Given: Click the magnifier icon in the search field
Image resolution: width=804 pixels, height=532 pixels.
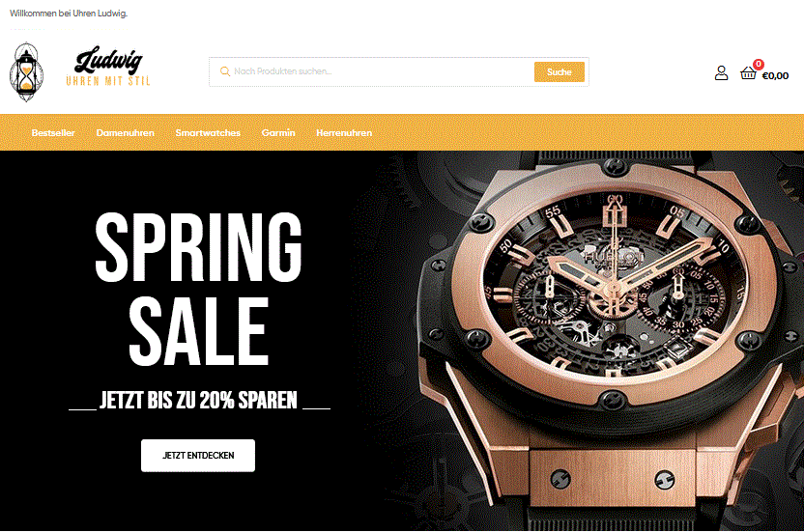Looking at the screenshot, I should [x=224, y=71].
